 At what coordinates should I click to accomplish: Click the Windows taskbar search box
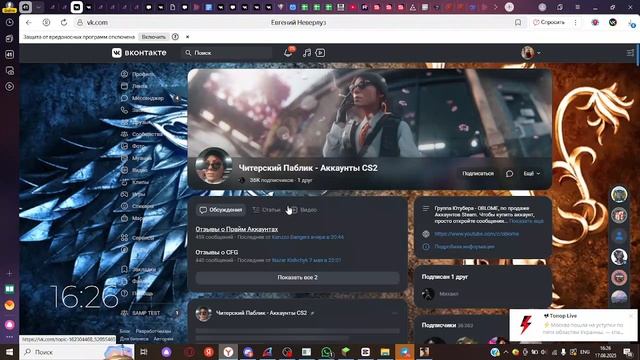[78, 352]
